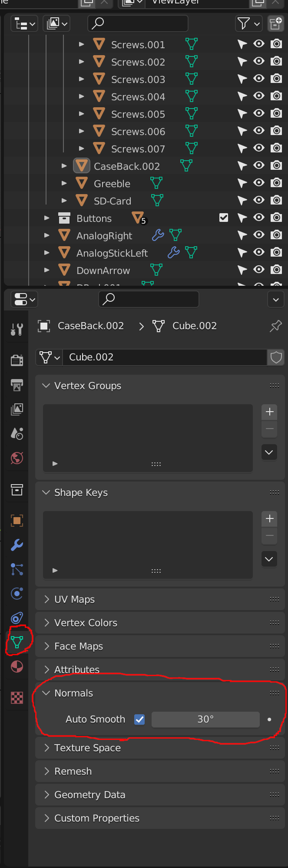Toggle the pin icon in properties header
Screen dimensions: 288x868
(x=275, y=326)
